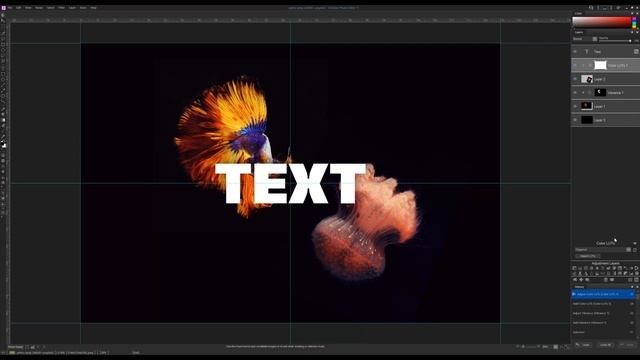
Task: Open the Edit menu
Action: [18, 8]
